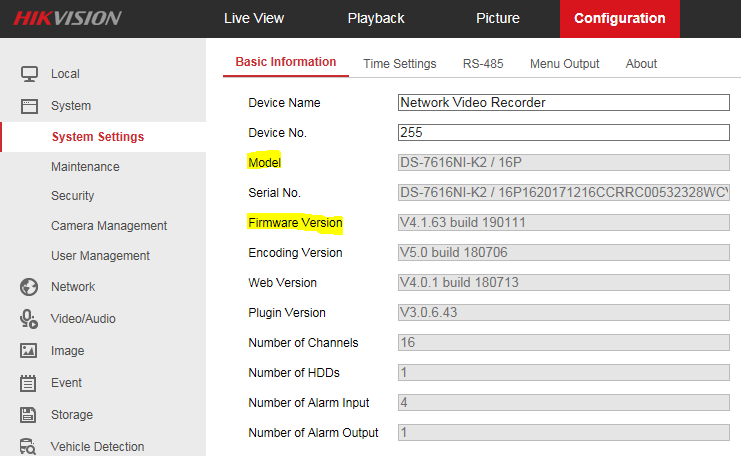Click the Local monitor icon in sidebar
This screenshot has width=741, height=456.
point(29,74)
